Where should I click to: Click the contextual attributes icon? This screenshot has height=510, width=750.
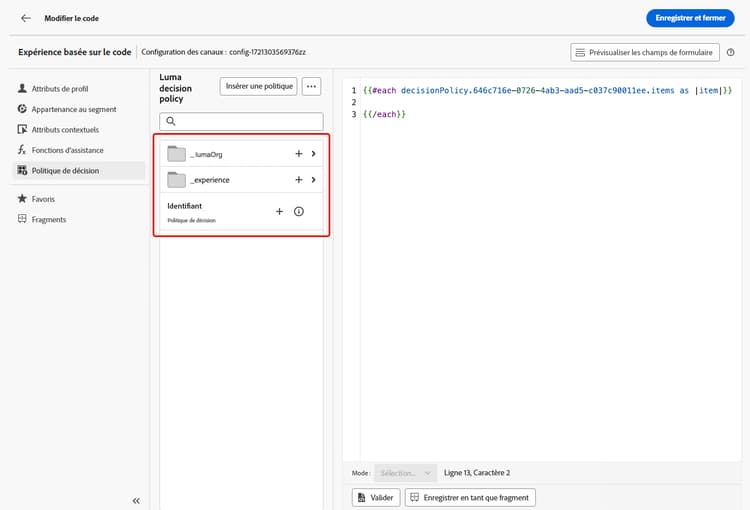pyautogui.click(x=22, y=129)
